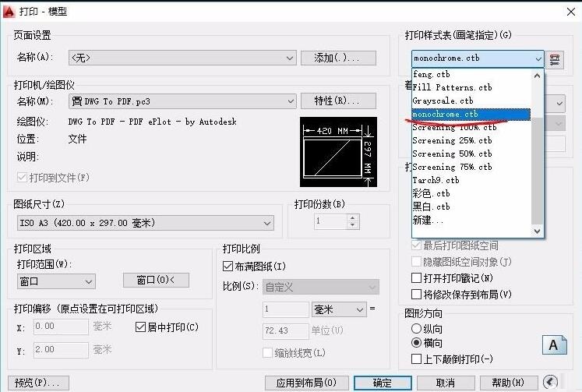Click the Y offset input field
Image resolution: width=582 pixels, height=392 pixels.
tap(61, 350)
